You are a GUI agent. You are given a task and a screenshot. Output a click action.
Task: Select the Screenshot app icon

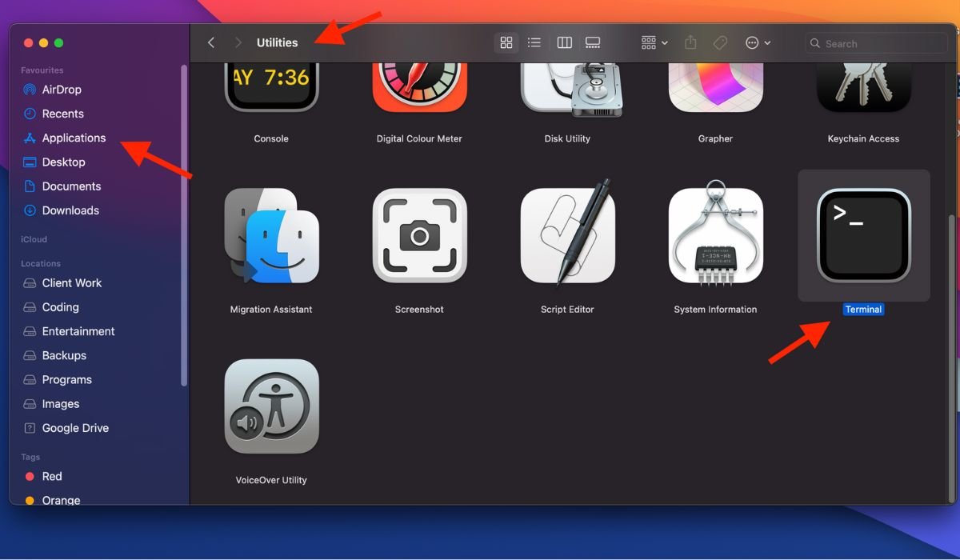419,236
